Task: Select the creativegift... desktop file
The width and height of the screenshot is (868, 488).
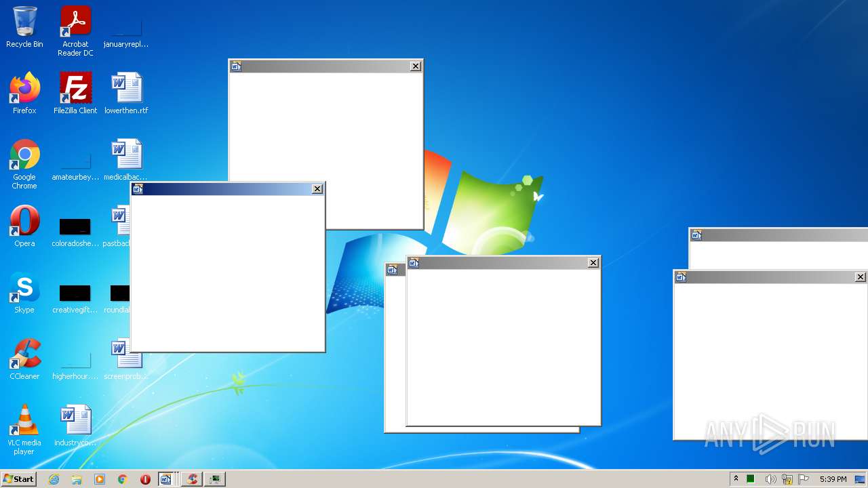Action: [x=75, y=298]
